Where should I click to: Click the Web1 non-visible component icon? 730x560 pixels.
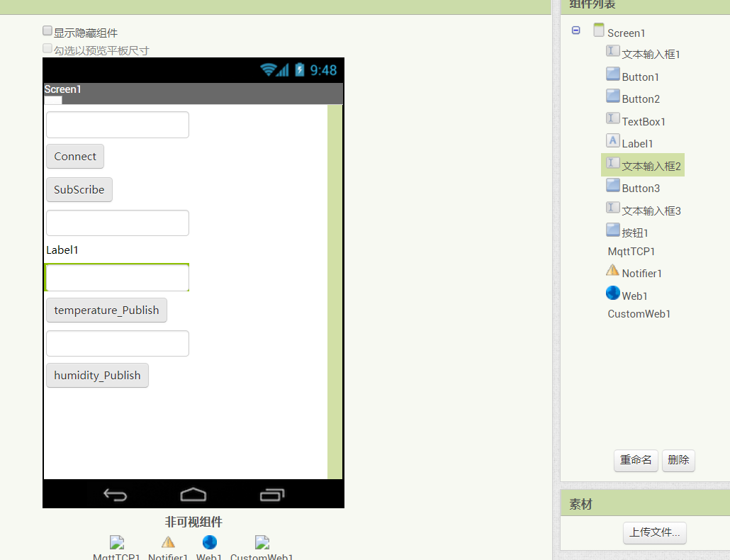pos(210,542)
